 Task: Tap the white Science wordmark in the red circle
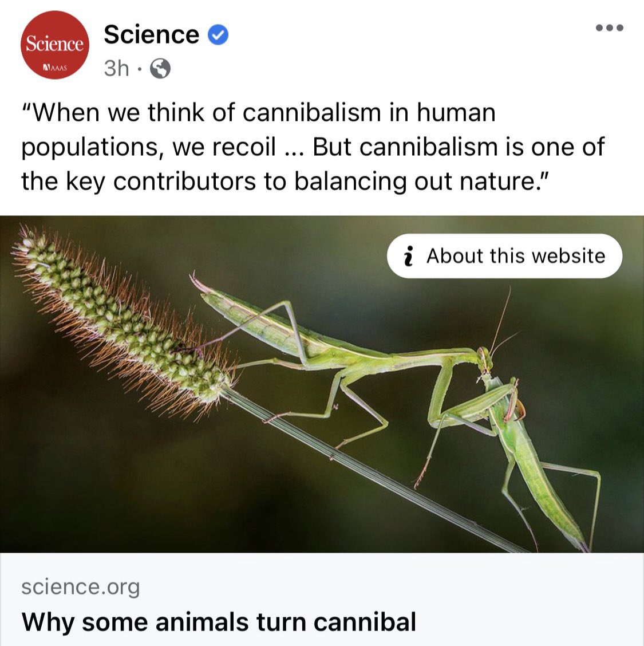55,44
